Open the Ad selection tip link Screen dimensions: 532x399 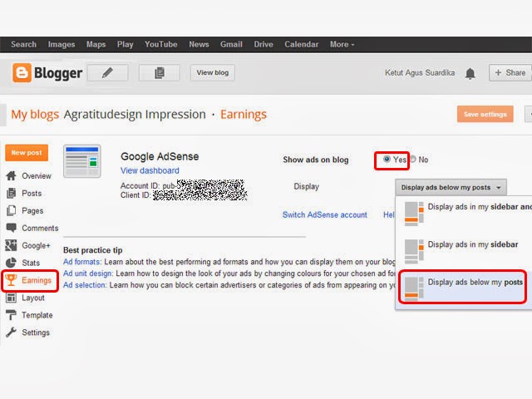[85, 285]
